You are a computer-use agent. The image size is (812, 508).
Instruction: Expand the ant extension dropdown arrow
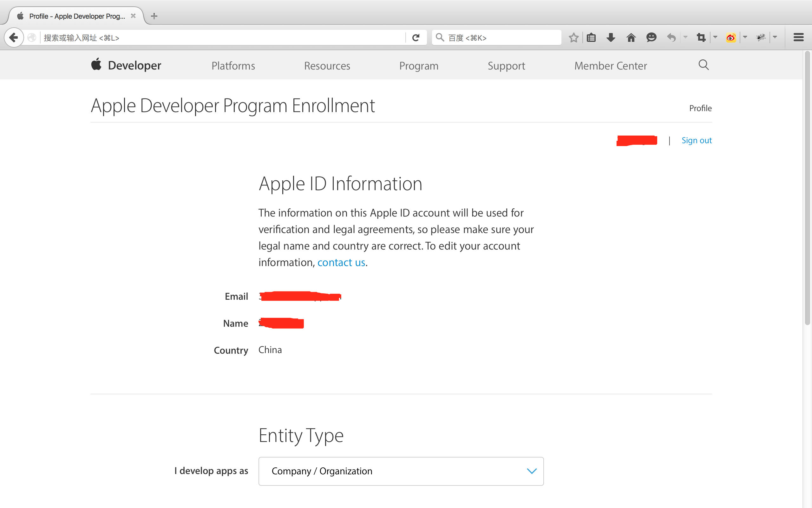(x=775, y=37)
